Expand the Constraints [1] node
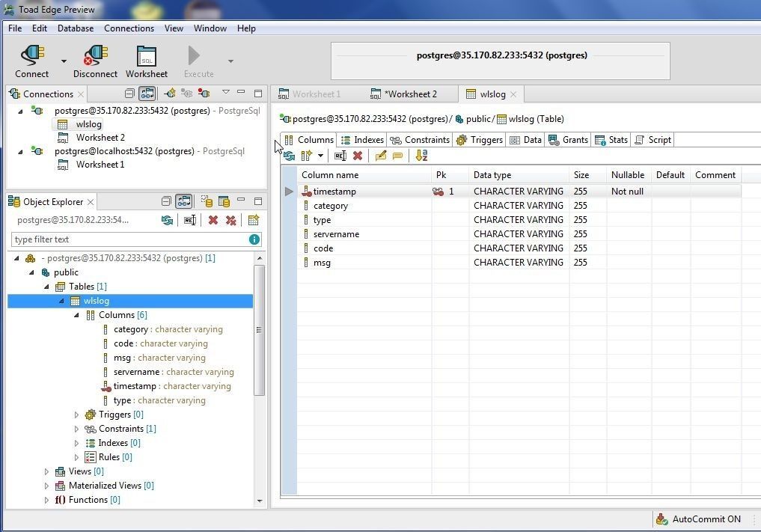 pyautogui.click(x=76, y=429)
